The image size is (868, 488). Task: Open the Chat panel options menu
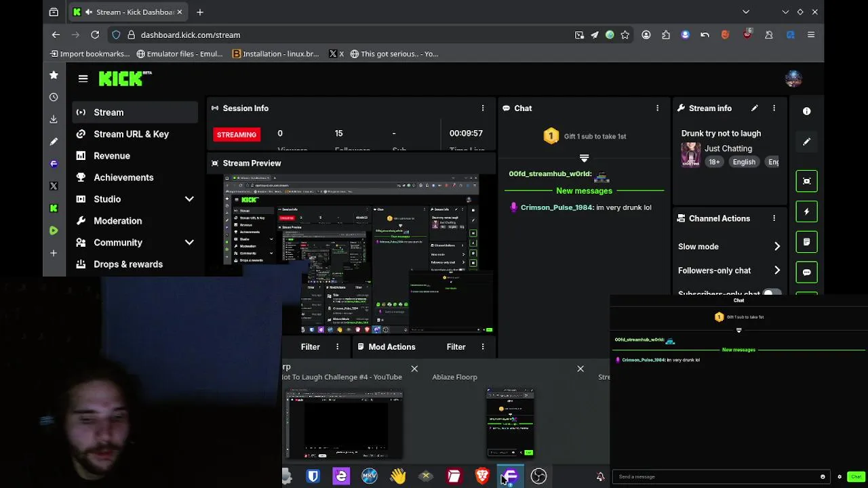pos(657,108)
